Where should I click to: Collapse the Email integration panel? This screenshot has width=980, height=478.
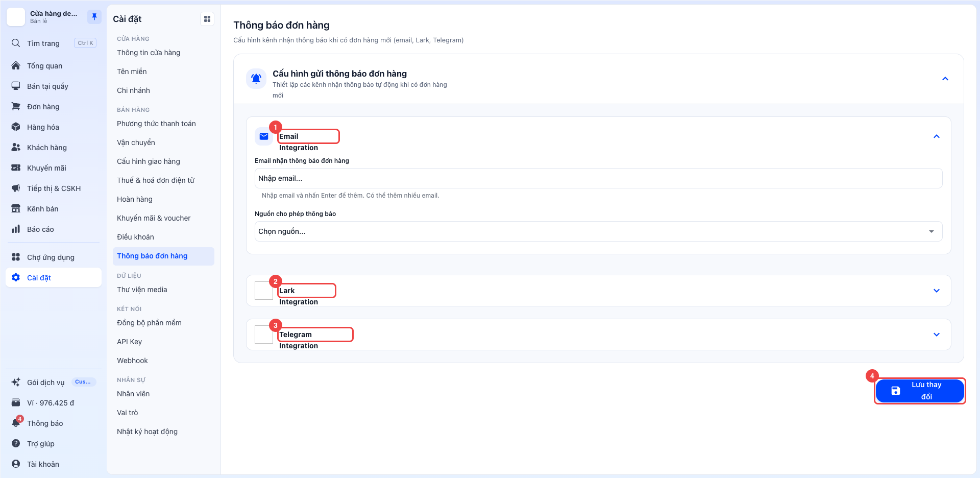pyautogui.click(x=936, y=136)
